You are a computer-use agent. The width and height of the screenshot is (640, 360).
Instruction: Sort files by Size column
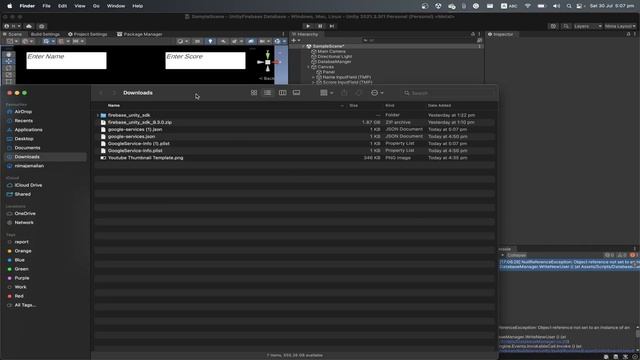(x=353, y=106)
